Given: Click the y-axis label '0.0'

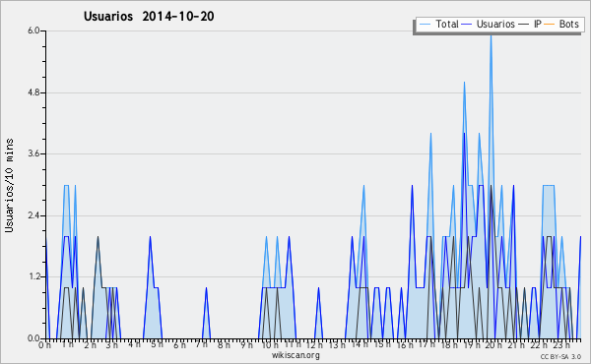Looking at the screenshot, I should 33,338.
